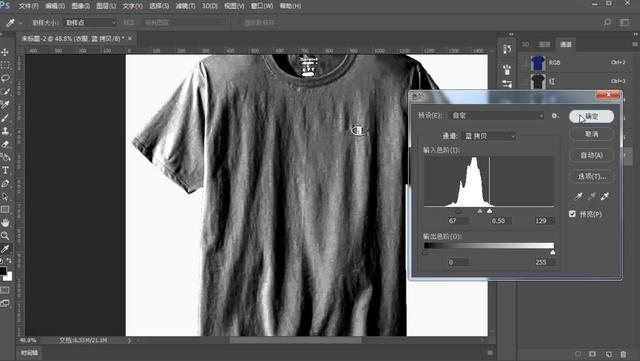Open the 取样点 sample size dropdown
The width and height of the screenshot is (640, 361).
[90, 22]
